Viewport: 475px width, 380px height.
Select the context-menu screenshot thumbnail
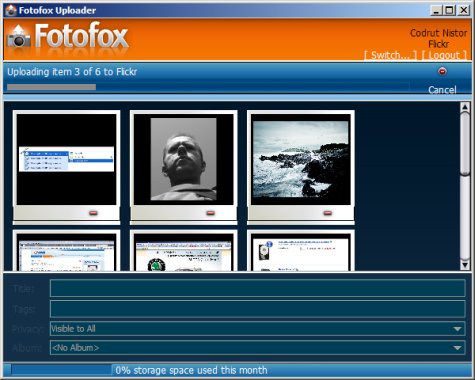click(x=66, y=159)
